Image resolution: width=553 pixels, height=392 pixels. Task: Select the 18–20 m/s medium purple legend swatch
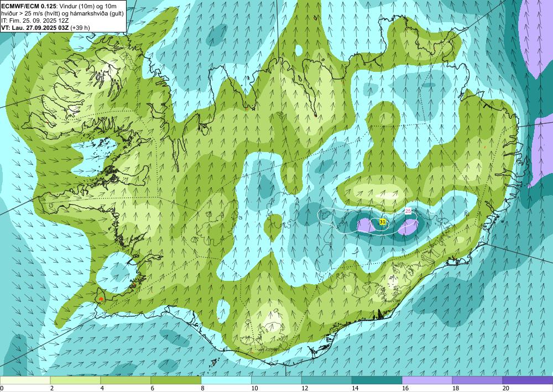point(477,380)
